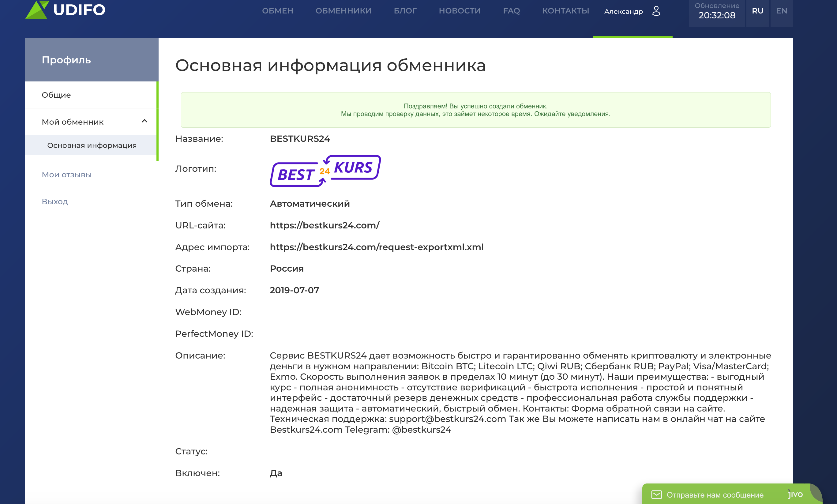Click the Россия country value

coord(287,269)
